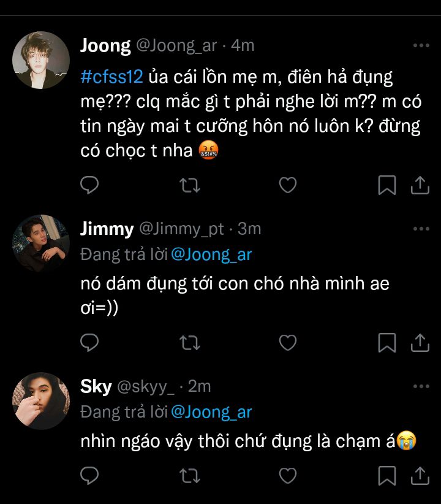Like Joong's tweet
The height and width of the screenshot is (504, 441).
click(x=288, y=185)
